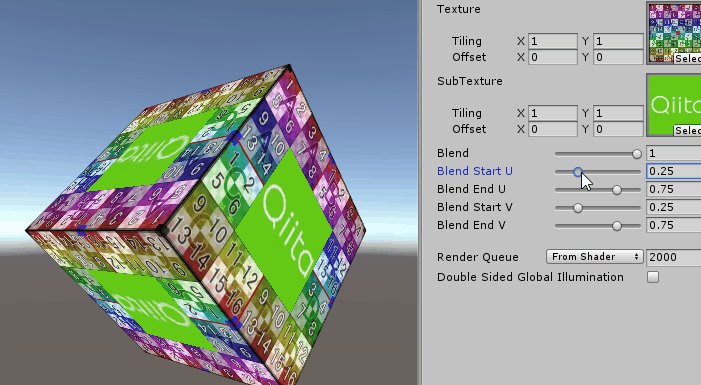Image resolution: width=701 pixels, height=385 pixels.
Task: Click the Texture Select button
Action: pos(687,59)
